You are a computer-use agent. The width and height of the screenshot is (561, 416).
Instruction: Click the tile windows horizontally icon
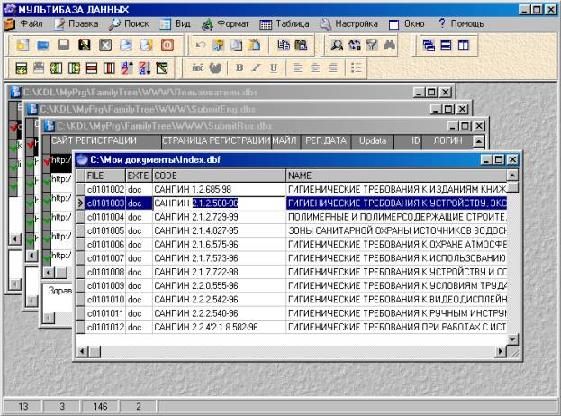pos(445,45)
